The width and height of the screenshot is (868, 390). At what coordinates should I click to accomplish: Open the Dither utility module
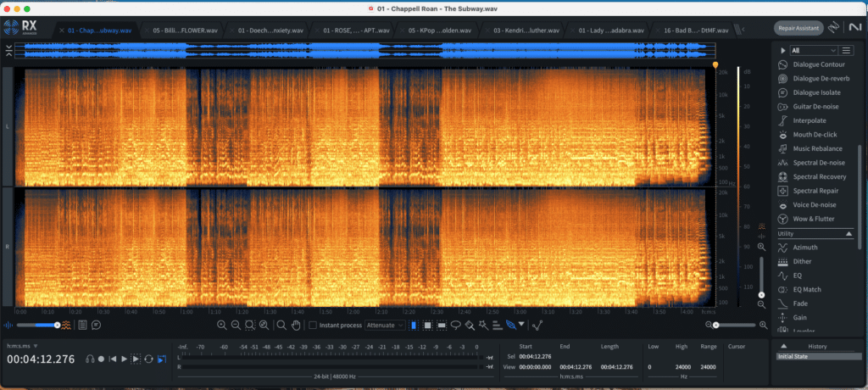pyautogui.click(x=795, y=261)
